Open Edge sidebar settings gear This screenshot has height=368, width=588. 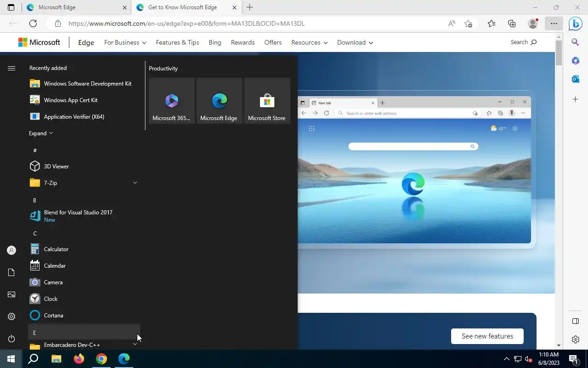(575, 339)
